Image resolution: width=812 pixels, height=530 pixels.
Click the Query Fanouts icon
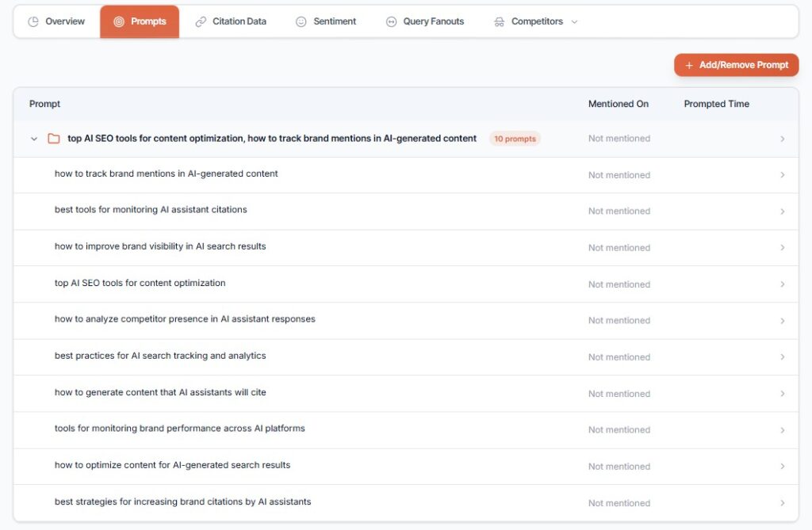[x=391, y=22]
